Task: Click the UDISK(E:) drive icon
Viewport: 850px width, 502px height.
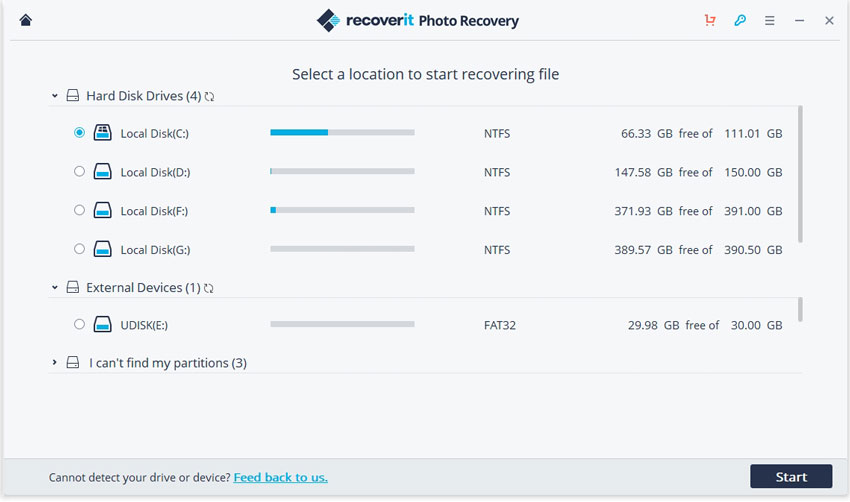Action: 102,324
